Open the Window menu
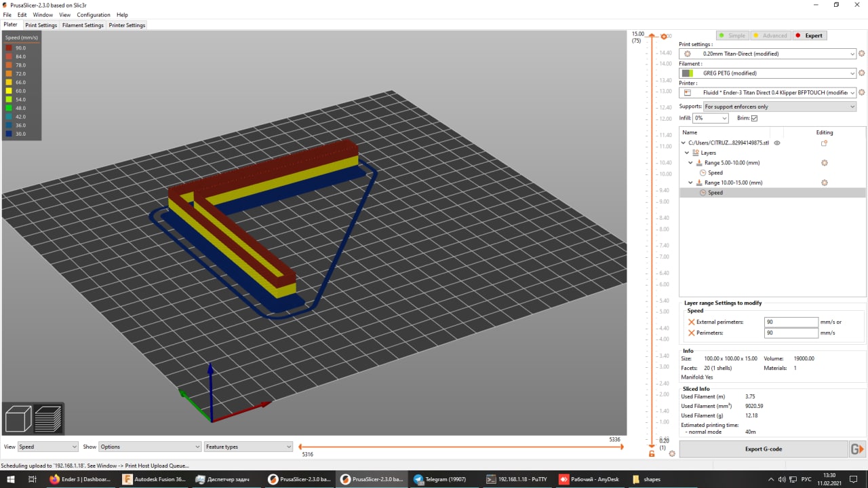Image resolution: width=868 pixels, height=488 pixels. pos(43,15)
